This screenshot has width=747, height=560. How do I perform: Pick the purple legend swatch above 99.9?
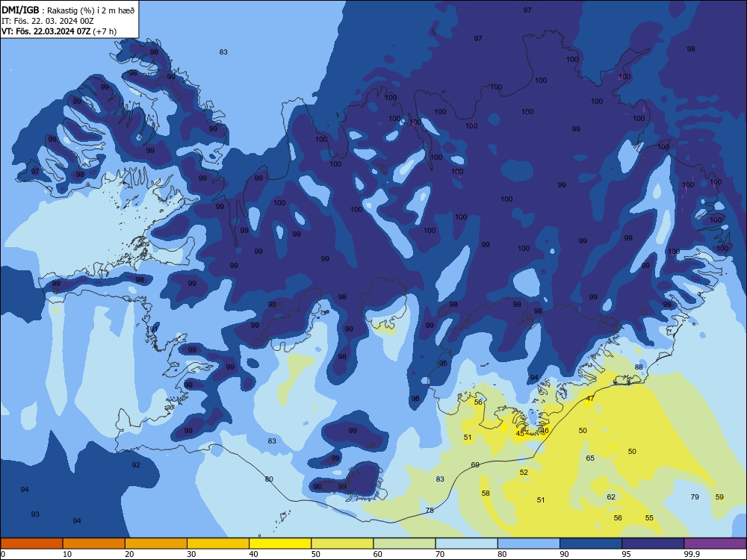715,544
